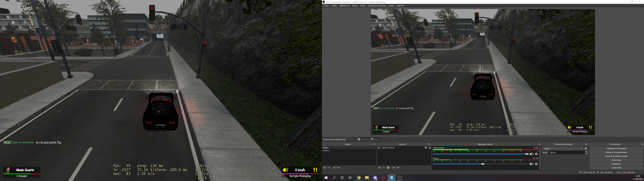This screenshot has width=644, height=181.
Task: Pop out the Commandes dock
Action: pos(642,144)
